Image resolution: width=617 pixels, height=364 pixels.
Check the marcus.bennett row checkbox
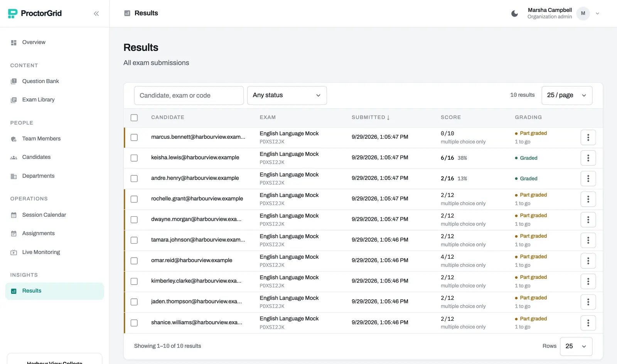[134, 137]
